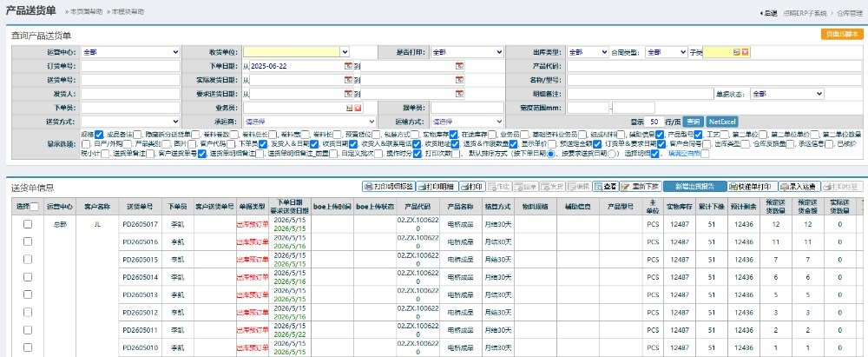Click 查看 view button
868x357 pixels.
click(x=605, y=187)
